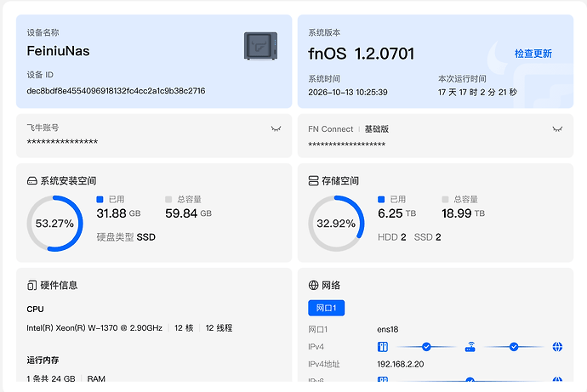Click the 6.25 TB used storage value

coord(396,213)
